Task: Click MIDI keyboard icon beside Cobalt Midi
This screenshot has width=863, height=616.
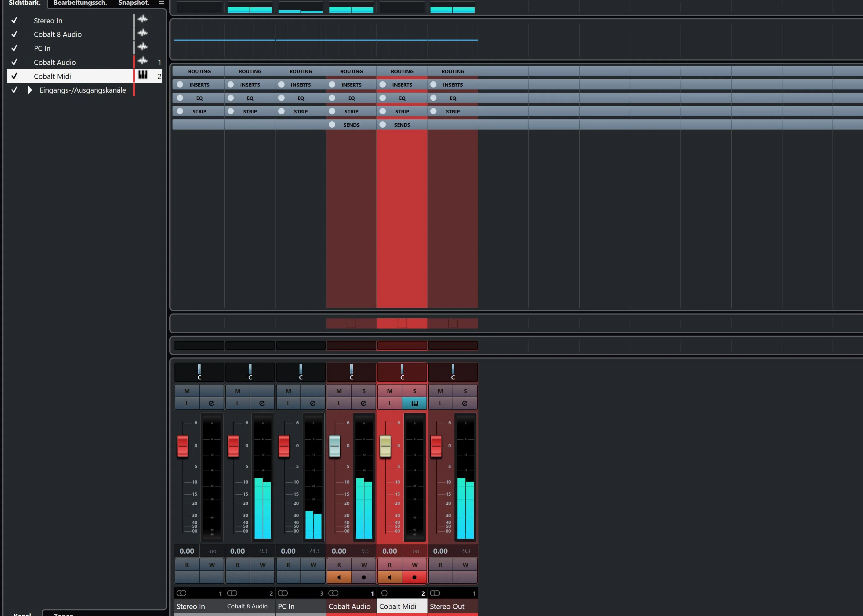Action: [143, 75]
